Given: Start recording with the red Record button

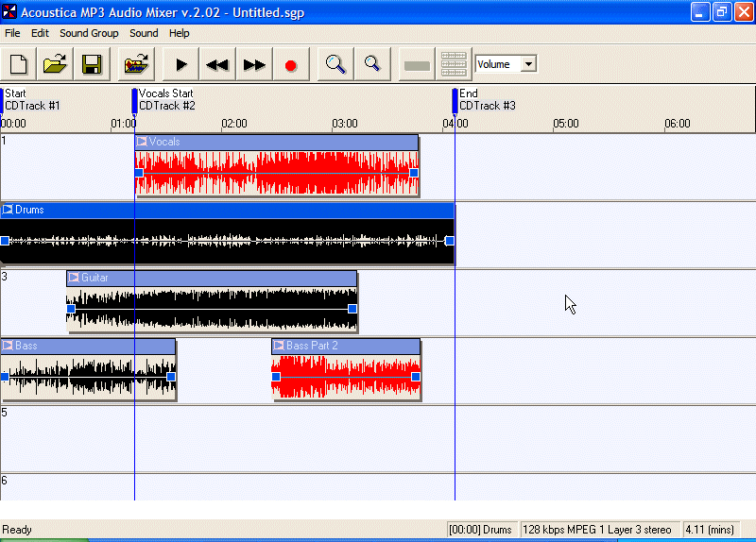Looking at the screenshot, I should pos(291,64).
